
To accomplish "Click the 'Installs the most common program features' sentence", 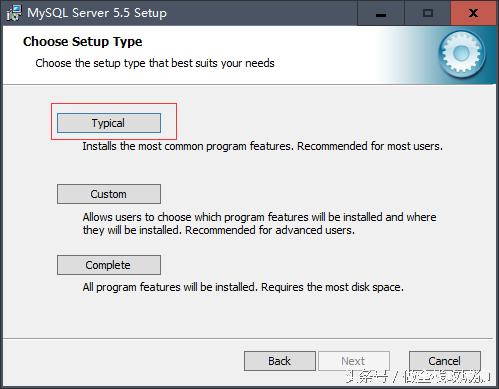I will (188, 146).
